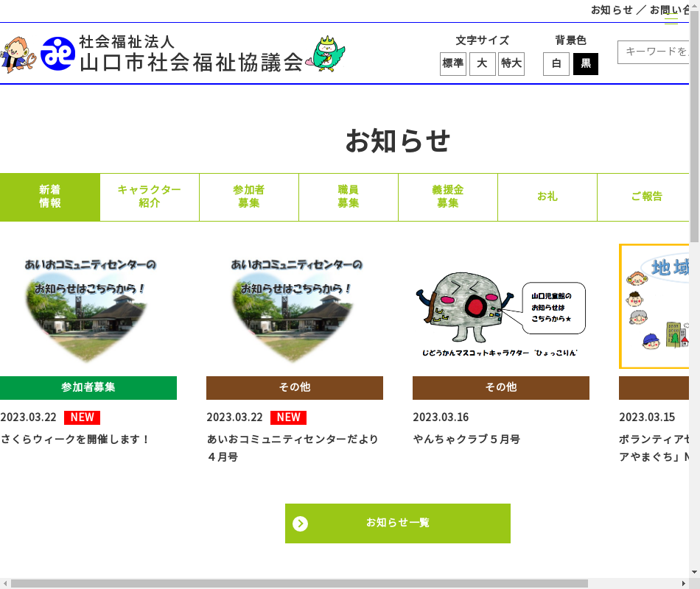The image size is (700, 589).
Task: Click NEW badge beside さくらウィーク post
Action: coord(82,417)
